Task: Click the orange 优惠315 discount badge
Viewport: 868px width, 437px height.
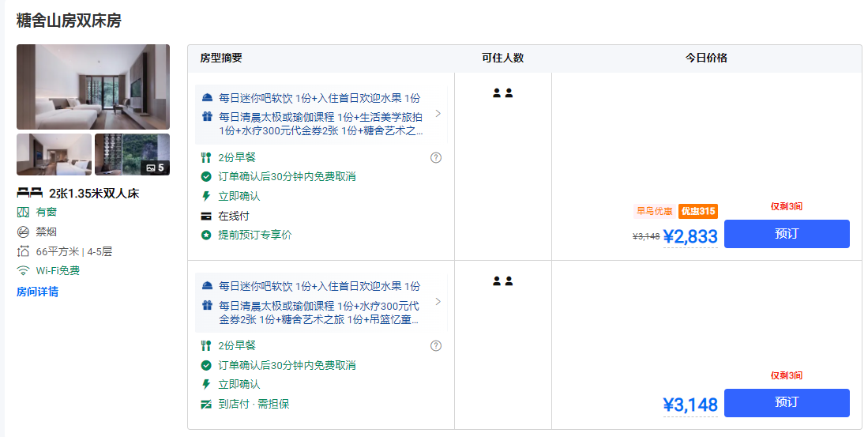Action: (x=697, y=211)
